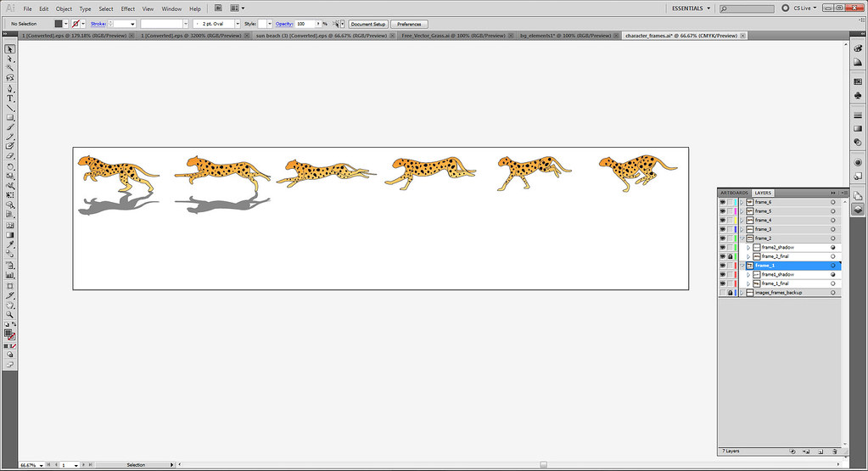
Task: Open the Go to Bridge icon
Action: (x=218, y=8)
